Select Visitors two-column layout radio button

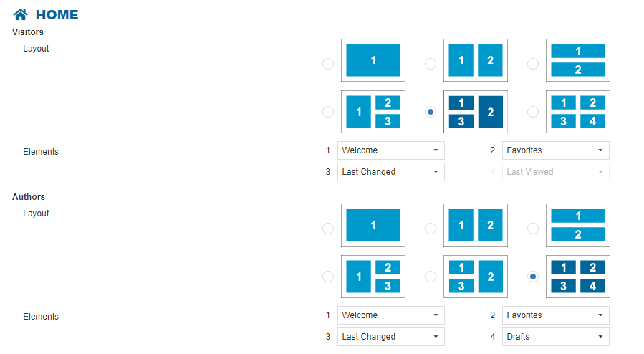pyautogui.click(x=431, y=64)
